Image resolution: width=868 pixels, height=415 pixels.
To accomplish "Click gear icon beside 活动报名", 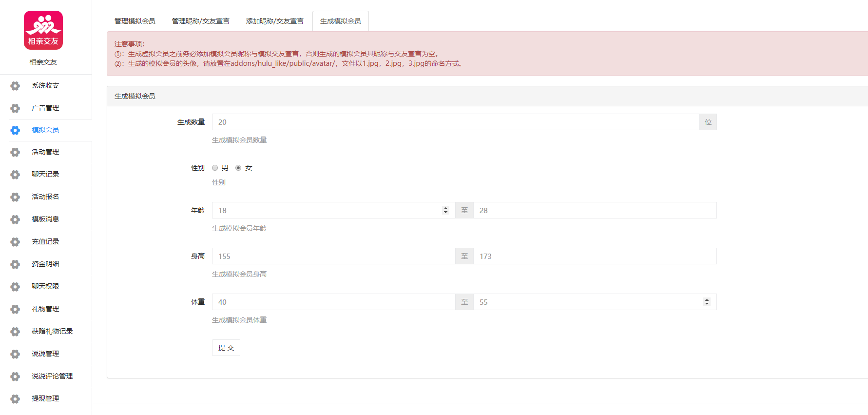I will (x=15, y=197).
